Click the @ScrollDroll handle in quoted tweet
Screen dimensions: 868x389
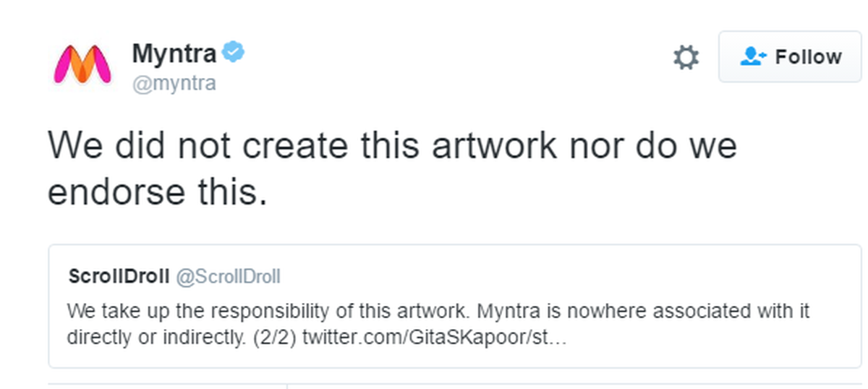228,276
